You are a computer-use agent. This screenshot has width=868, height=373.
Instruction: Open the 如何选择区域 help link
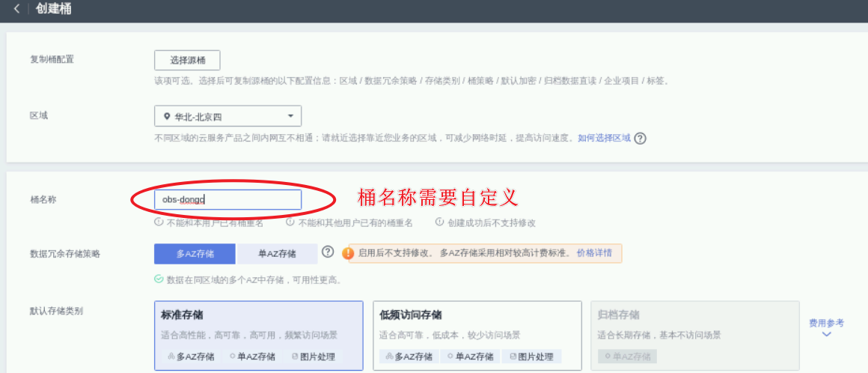tap(604, 138)
